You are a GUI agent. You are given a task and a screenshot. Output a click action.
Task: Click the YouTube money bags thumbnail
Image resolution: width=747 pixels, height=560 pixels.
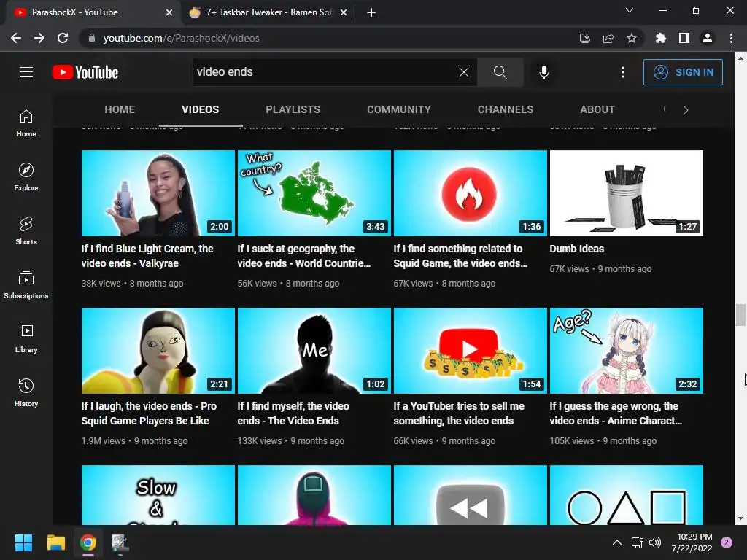coord(471,351)
